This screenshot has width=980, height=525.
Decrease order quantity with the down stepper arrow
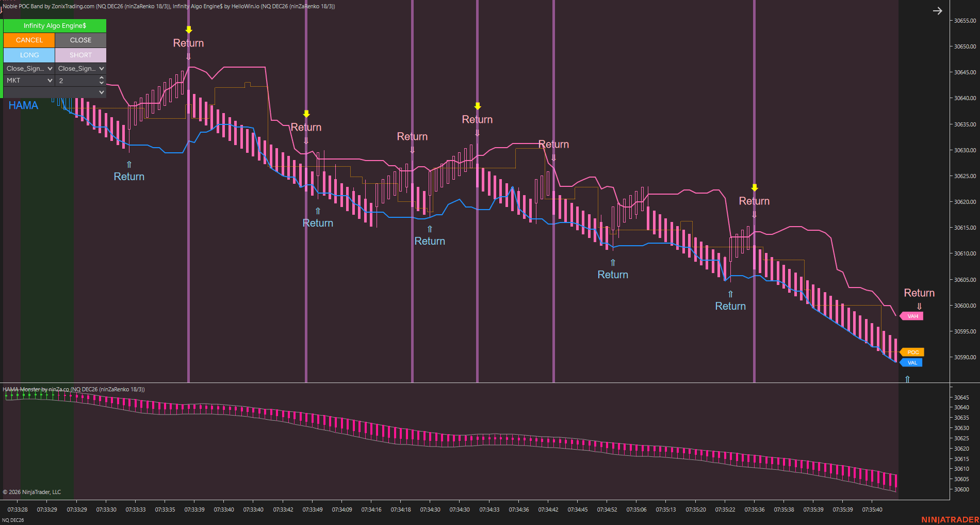pos(102,83)
